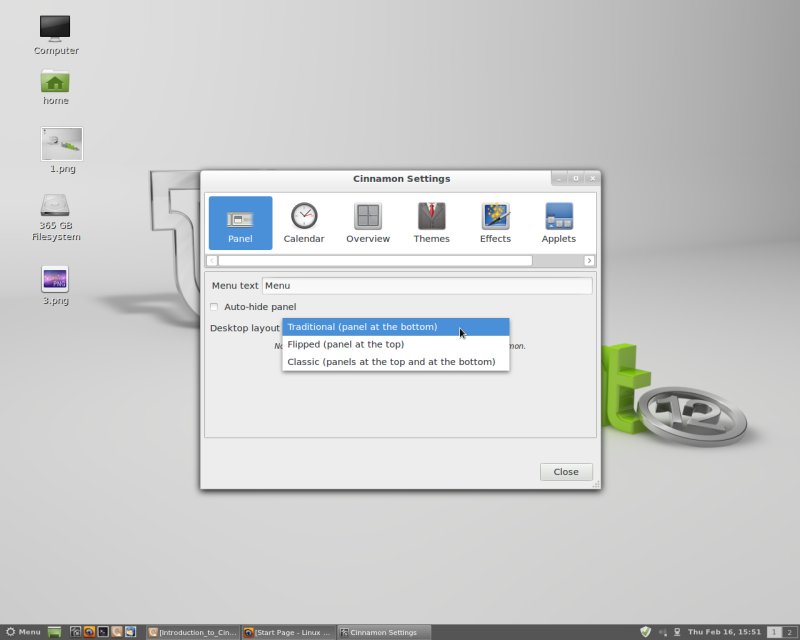
Task: Switch to workspace 1
Action: coord(774,632)
